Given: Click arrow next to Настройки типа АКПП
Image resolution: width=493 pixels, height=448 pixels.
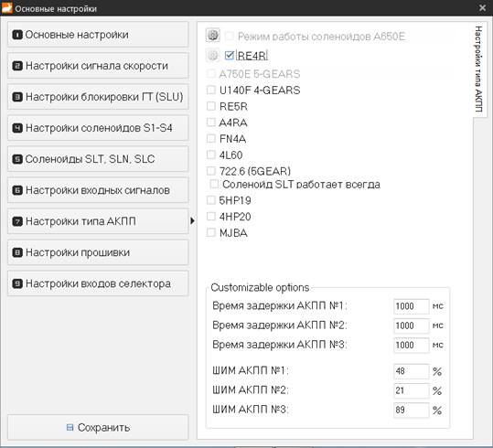Looking at the screenshot, I should tap(192, 221).
